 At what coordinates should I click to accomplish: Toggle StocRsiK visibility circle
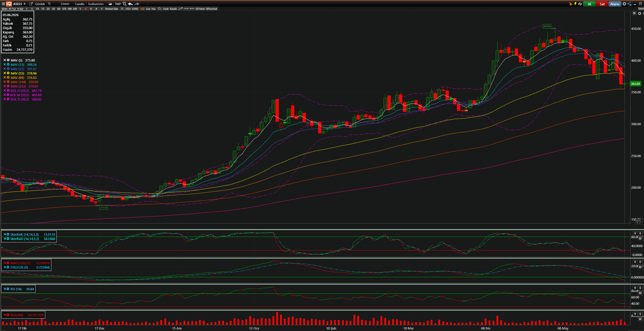(8, 234)
